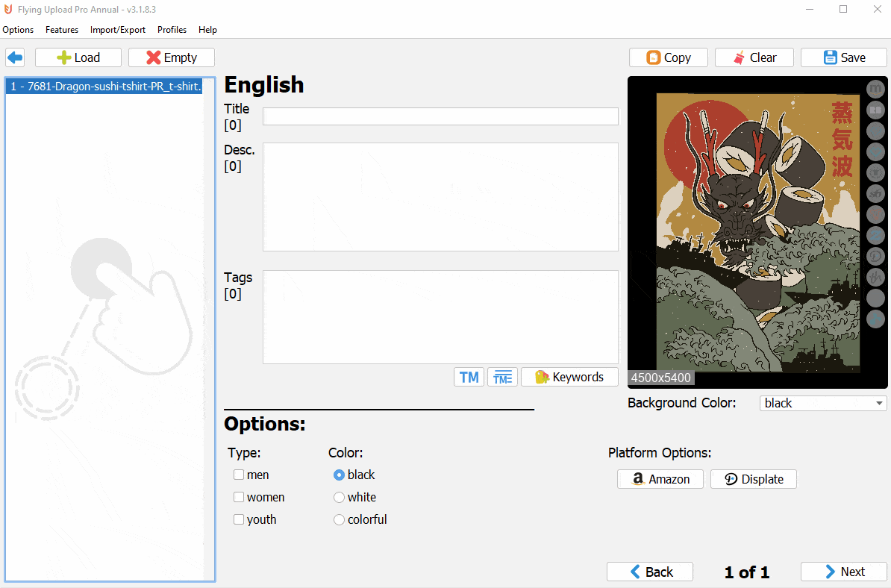This screenshot has width=891, height=588.
Task: Open the Import/Export menu
Action: (x=118, y=30)
